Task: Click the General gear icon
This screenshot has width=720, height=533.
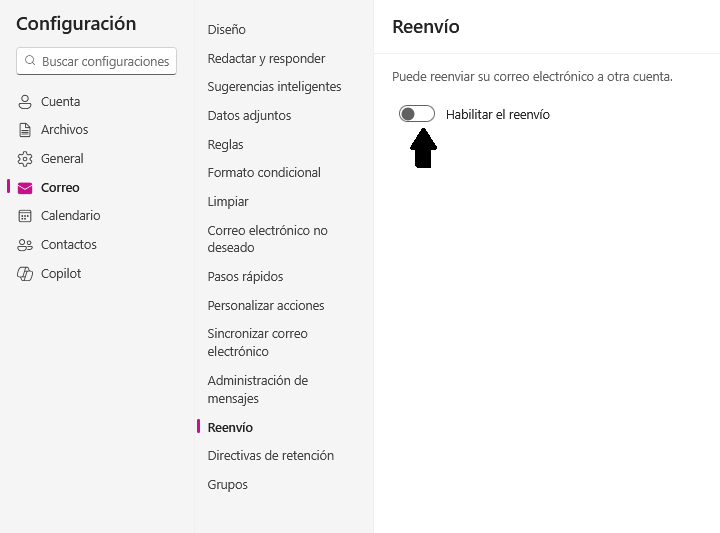Action: [x=25, y=159]
